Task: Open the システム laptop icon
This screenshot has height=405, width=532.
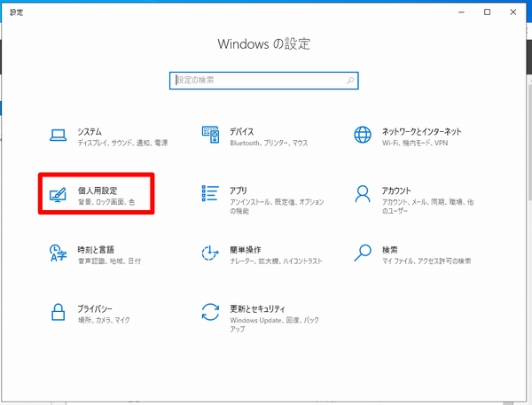Action: (58, 135)
